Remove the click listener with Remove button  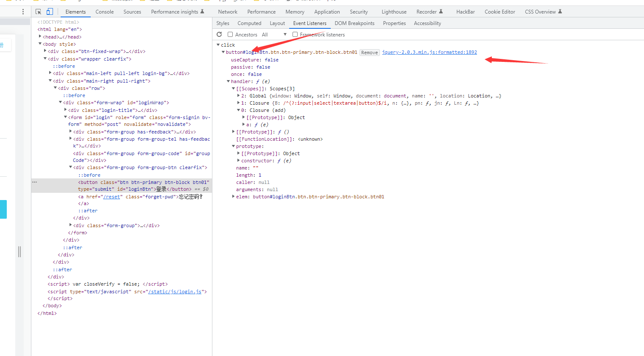click(369, 53)
